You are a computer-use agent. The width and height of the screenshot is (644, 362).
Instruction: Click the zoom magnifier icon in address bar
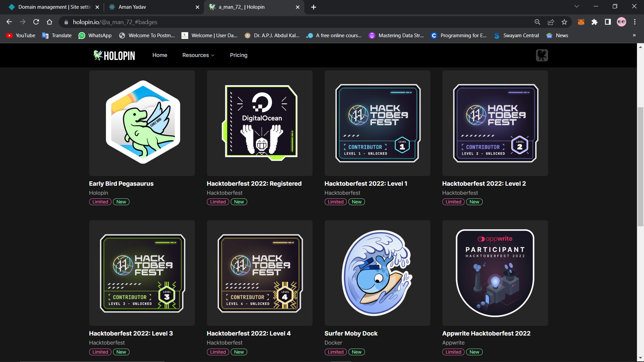click(x=537, y=22)
